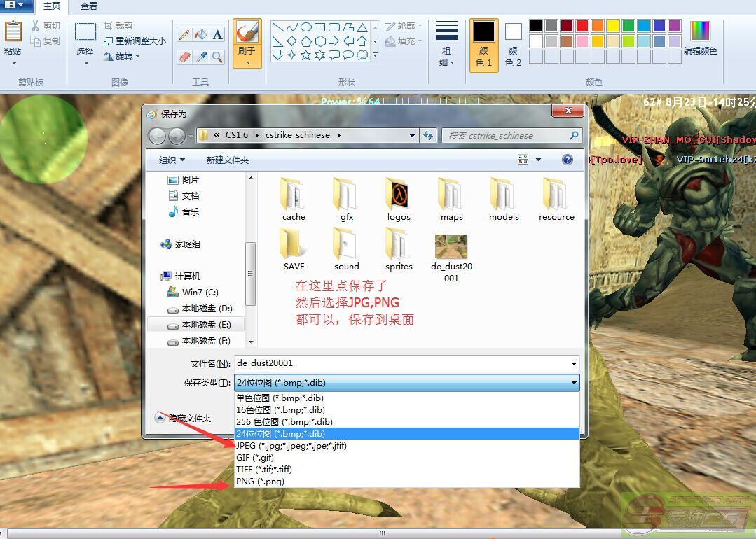Click the help question mark in the Save dialog
Viewport: 756px width, 539px height.
[x=568, y=160]
